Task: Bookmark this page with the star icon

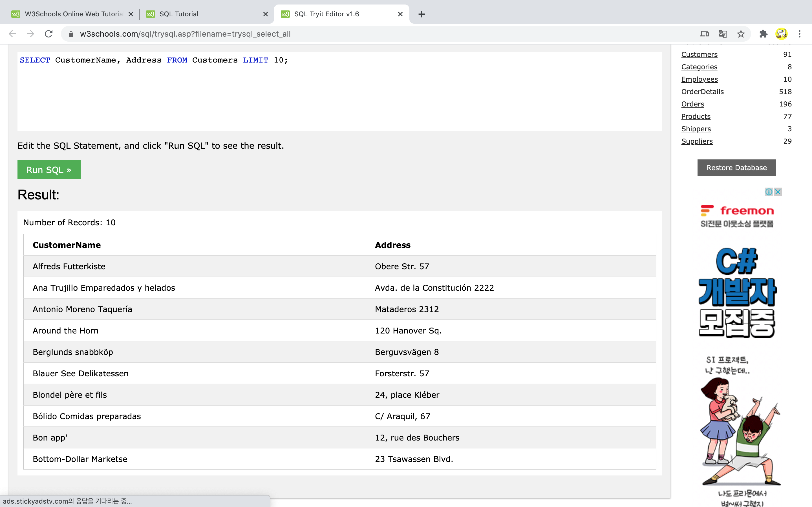Action: pyautogui.click(x=741, y=34)
